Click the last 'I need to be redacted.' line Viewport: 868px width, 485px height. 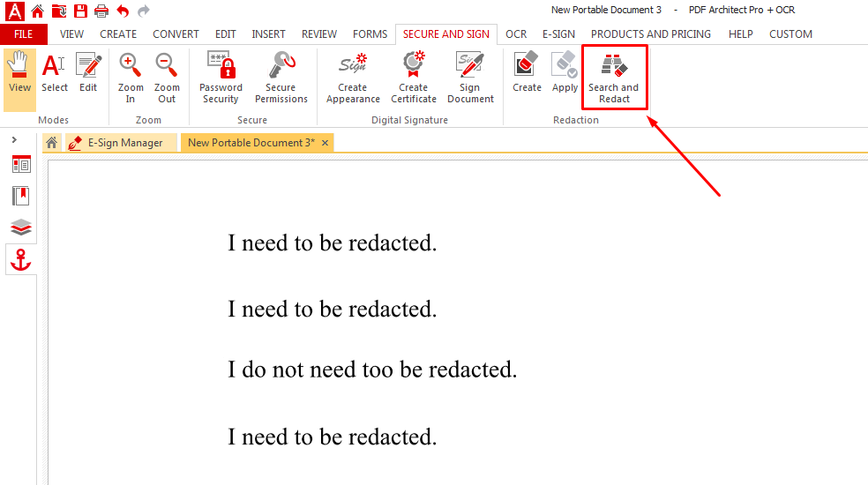point(333,436)
